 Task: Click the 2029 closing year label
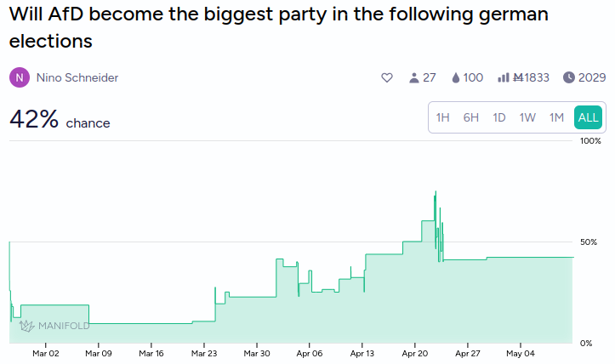point(592,77)
